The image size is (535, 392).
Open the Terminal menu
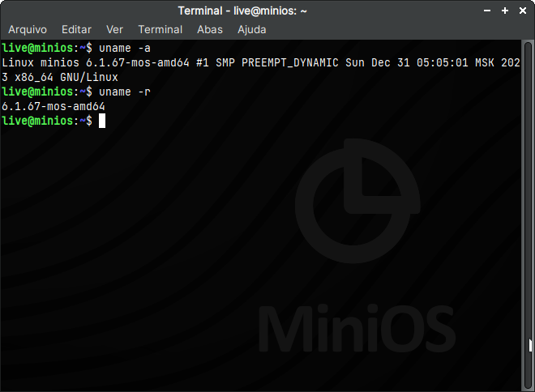point(160,30)
